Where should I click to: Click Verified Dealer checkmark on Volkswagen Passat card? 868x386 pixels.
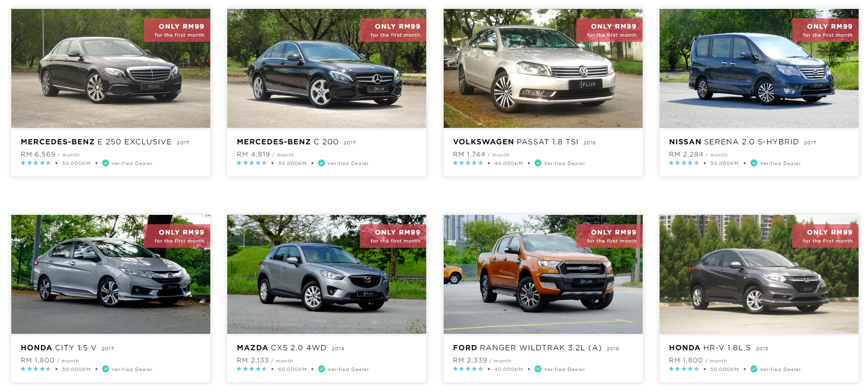538,163
